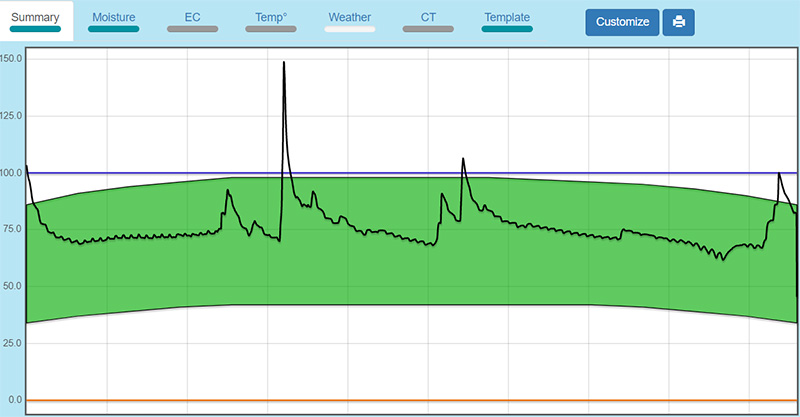The height and width of the screenshot is (417, 800).
Task: Click the 125.0 y-axis label
Action: (x=11, y=116)
